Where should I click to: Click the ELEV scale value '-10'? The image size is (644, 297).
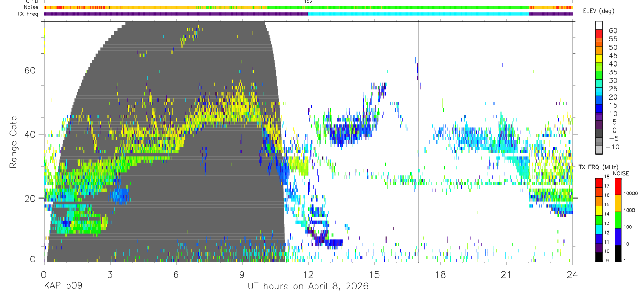(612, 147)
